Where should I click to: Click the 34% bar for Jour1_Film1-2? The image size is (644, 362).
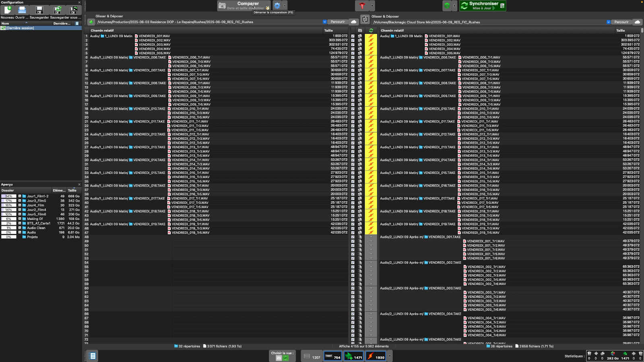click(8, 196)
